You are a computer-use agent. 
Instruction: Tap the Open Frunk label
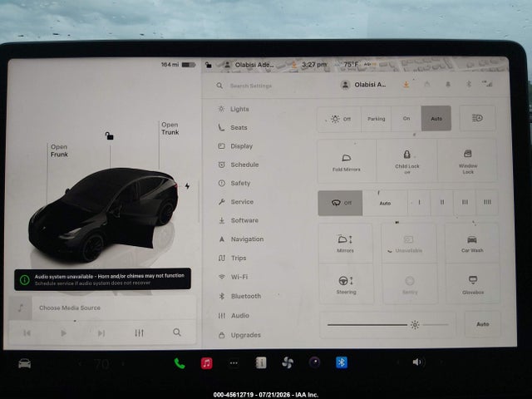click(x=59, y=150)
